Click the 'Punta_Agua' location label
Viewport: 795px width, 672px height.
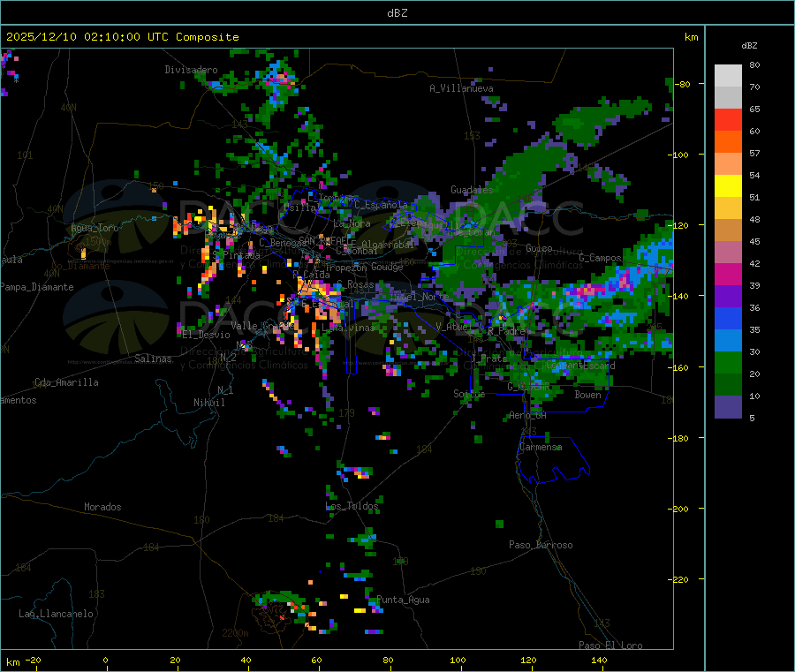click(403, 600)
